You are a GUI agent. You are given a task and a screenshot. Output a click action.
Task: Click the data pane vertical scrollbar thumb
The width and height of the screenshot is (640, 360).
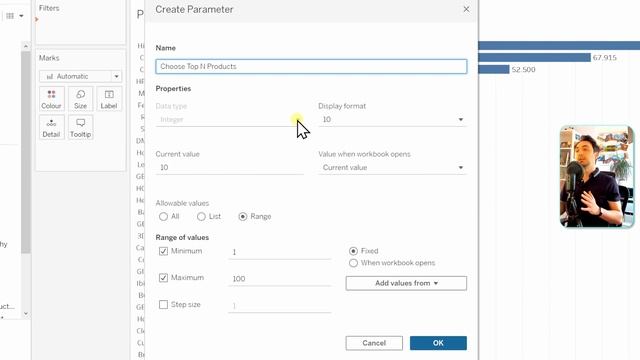[x=26, y=152]
